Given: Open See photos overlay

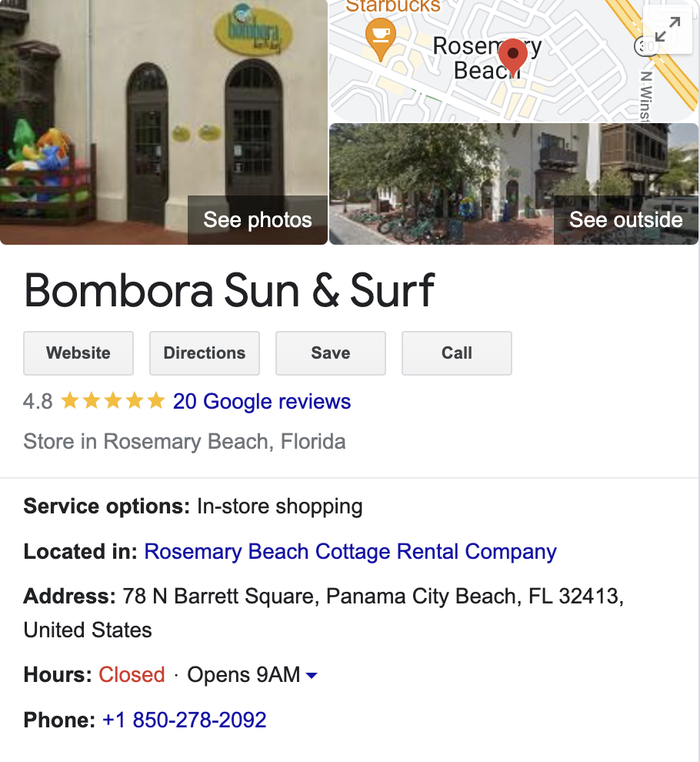Looking at the screenshot, I should pyautogui.click(x=258, y=219).
